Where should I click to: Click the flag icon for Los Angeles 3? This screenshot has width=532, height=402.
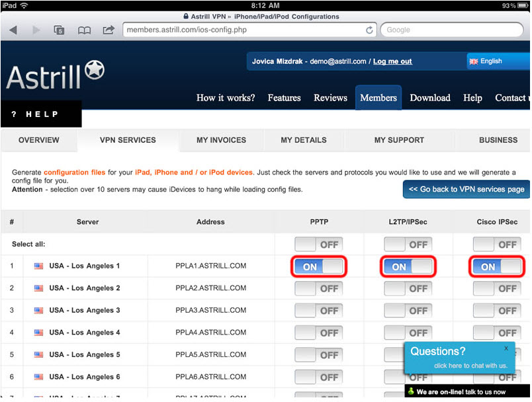(38, 311)
